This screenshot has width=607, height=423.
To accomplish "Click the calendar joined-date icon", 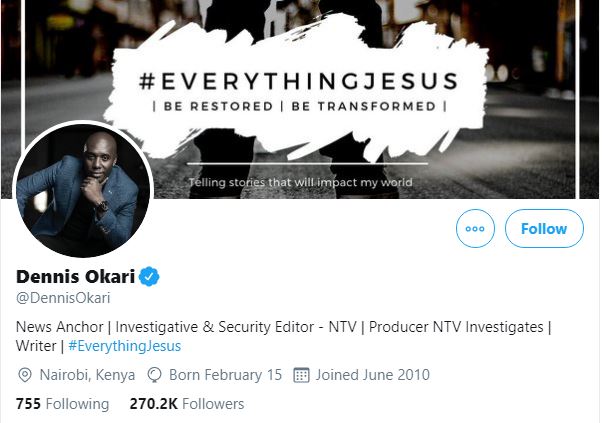I will click(x=301, y=375).
